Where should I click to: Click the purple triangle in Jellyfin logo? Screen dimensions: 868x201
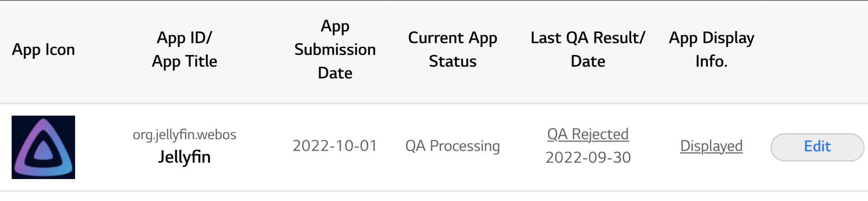click(43, 148)
